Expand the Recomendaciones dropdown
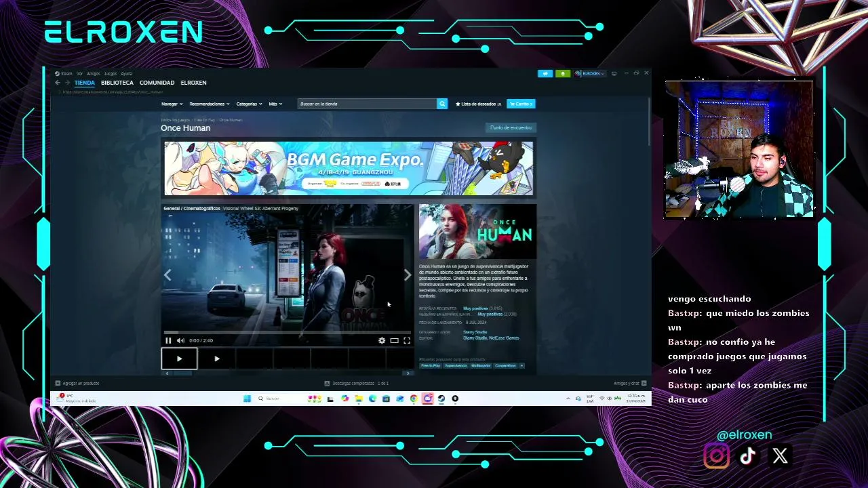The image size is (868, 488). [x=210, y=104]
